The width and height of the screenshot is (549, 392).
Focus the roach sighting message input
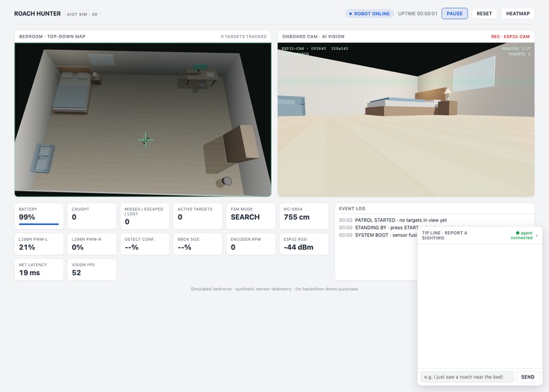(x=467, y=377)
